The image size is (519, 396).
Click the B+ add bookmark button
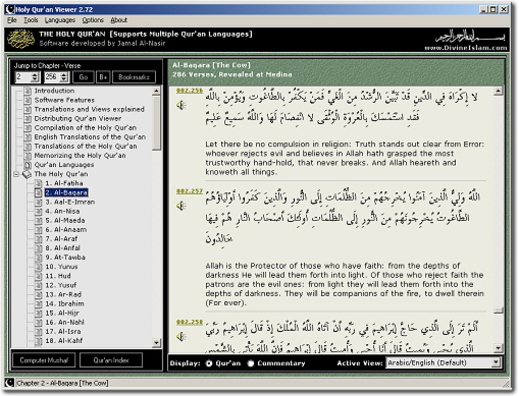[103, 77]
